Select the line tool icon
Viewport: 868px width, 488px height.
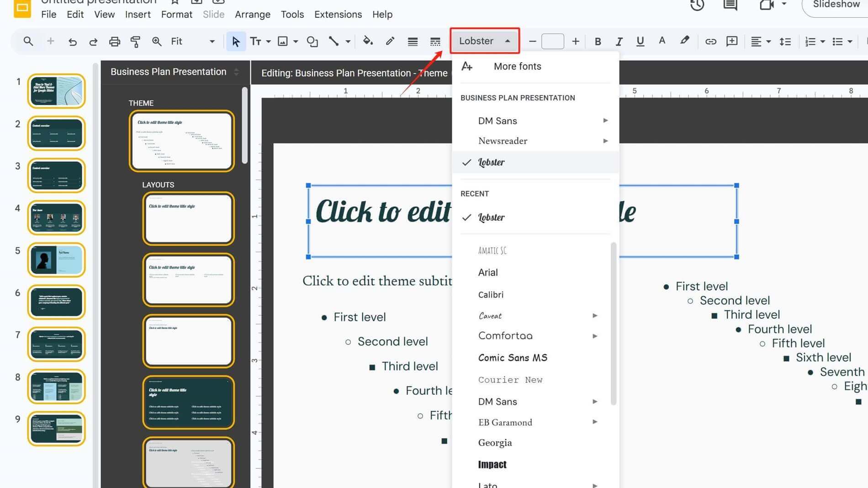333,42
